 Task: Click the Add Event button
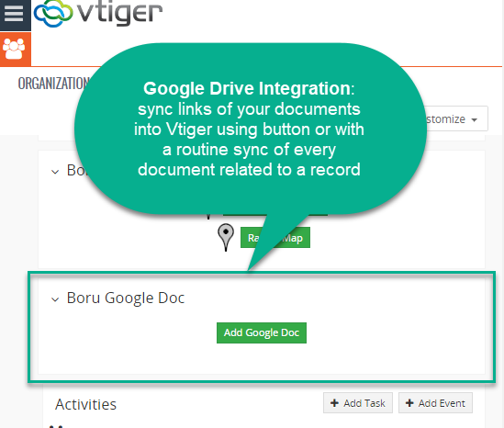pos(435,402)
